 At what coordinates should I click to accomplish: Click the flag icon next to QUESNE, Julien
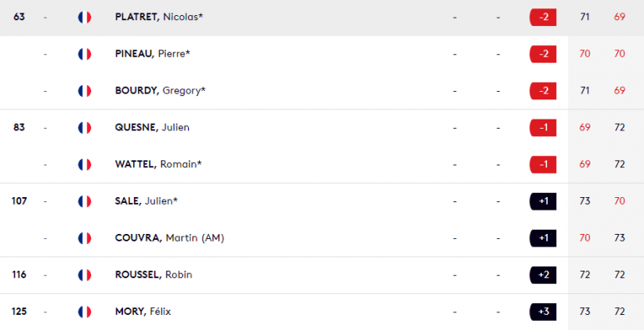coord(84,128)
